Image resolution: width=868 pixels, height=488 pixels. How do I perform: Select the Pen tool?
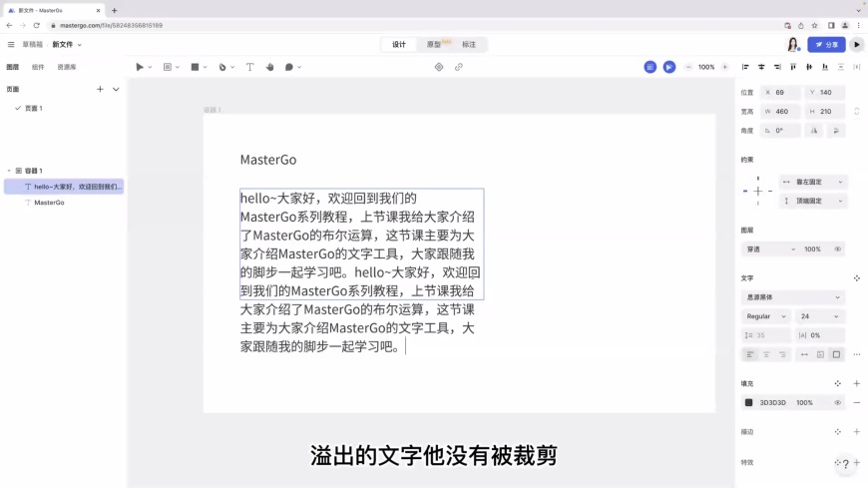(222, 67)
